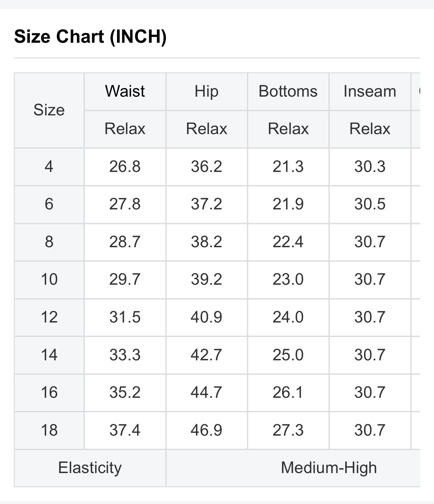This screenshot has height=504, width=434.
Task: Select bottoms value 27.3 for size 18
Action: click(x=288, y=430)
